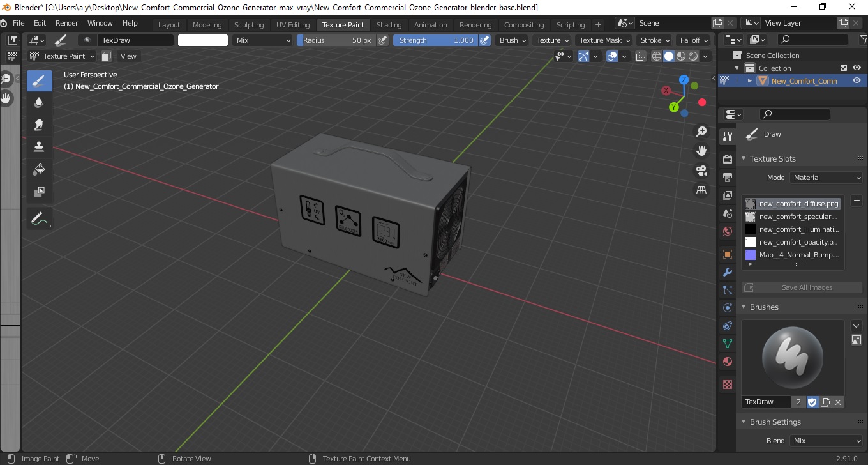Duplicate the TexDraw brush datablock
The height and width of the screenshot is (465, 868).
click(x=825, y=402)
